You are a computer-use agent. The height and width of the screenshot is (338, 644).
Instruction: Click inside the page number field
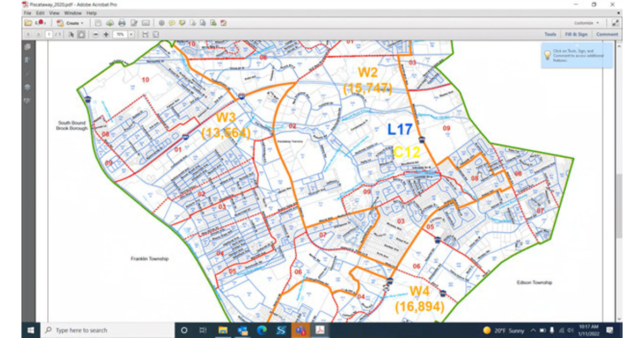coord(48,34)
